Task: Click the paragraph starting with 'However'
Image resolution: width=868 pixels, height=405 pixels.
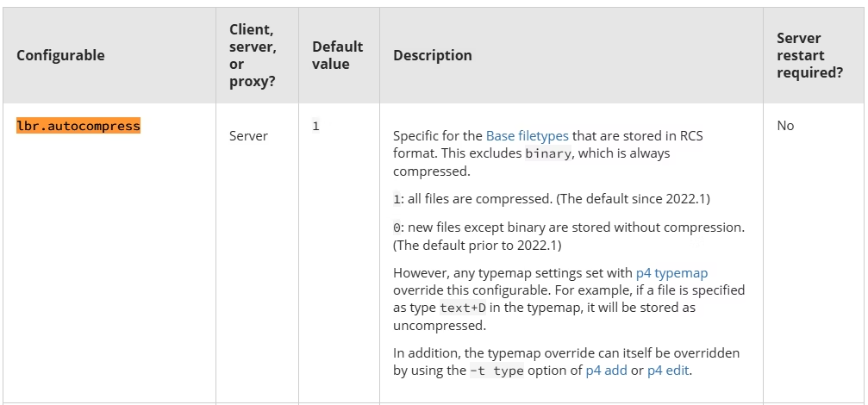Action: [569, 299]
